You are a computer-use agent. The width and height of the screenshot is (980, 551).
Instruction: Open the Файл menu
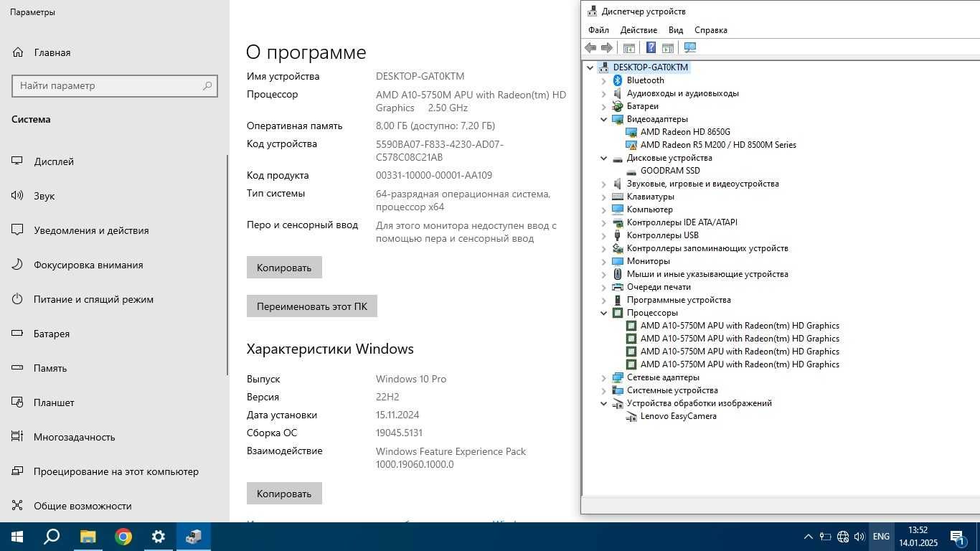[x=598, y=30]
